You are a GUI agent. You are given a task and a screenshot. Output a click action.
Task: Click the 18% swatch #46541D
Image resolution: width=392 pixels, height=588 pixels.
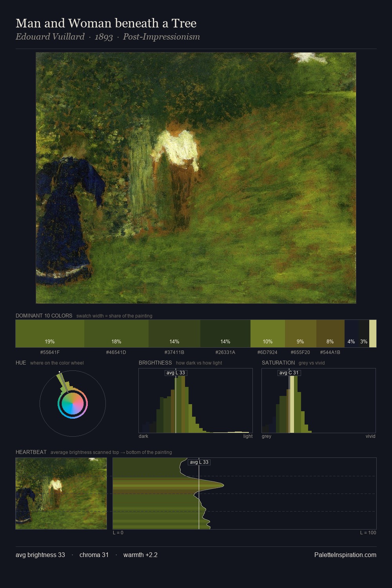click(116, 334)
